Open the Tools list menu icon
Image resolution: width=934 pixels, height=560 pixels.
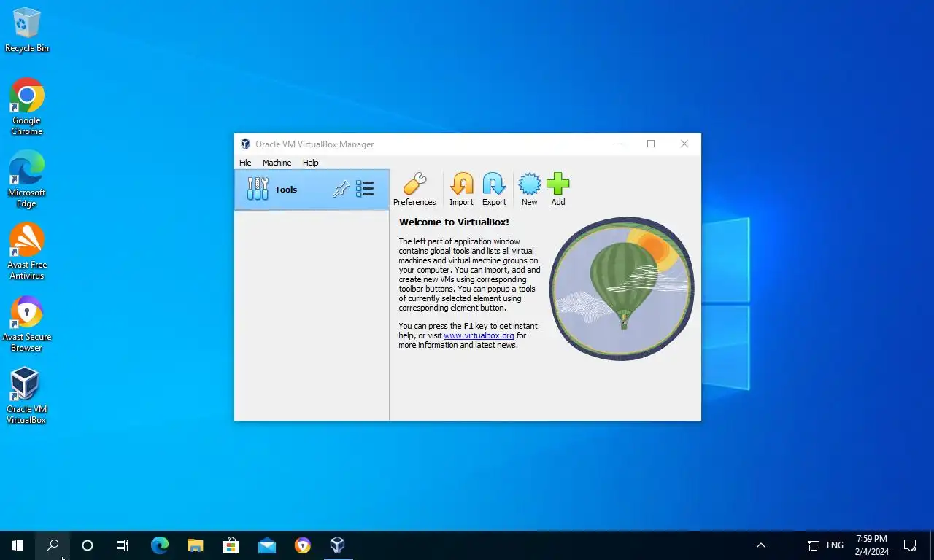pyautogui.click(x=365, y=190)
